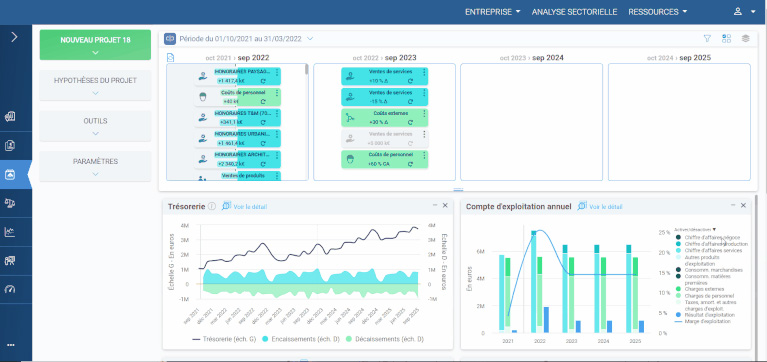The height and width of the screenshot is (362, 767).
Task: Toggle Consomm. marchandises series
Action: (709, 270)
